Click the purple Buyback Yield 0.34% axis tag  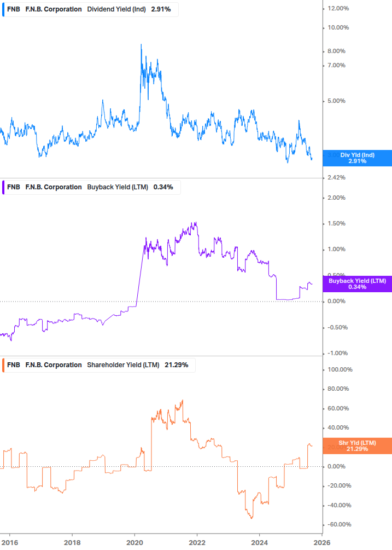pyautogui.click(x=357, y=284)
